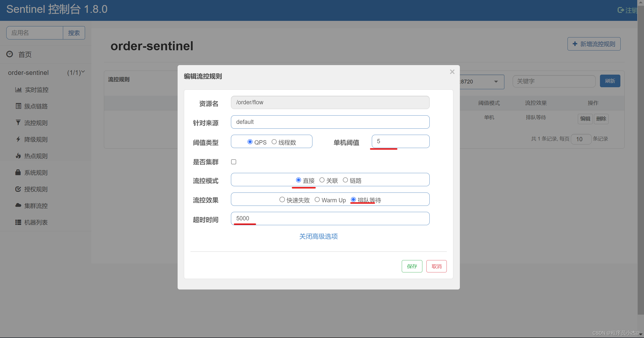The image size is (644, 338).
Task: Select 直接 flow control mode
Action: point(299,180)
